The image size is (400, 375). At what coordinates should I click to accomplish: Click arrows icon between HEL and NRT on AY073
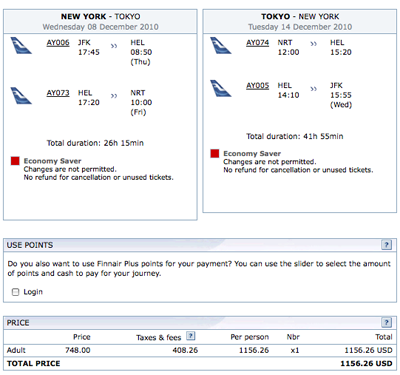pyautogui.click(x=114, y=96)
